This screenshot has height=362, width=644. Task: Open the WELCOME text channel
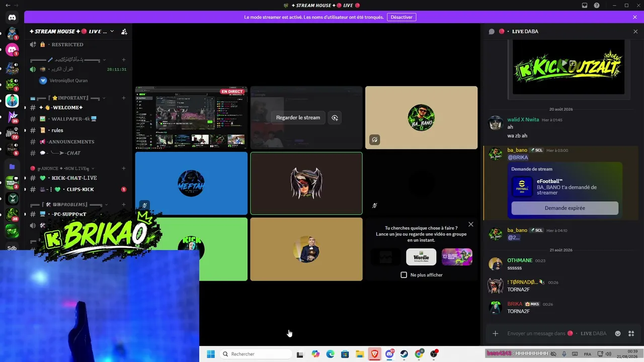[78, 108]
